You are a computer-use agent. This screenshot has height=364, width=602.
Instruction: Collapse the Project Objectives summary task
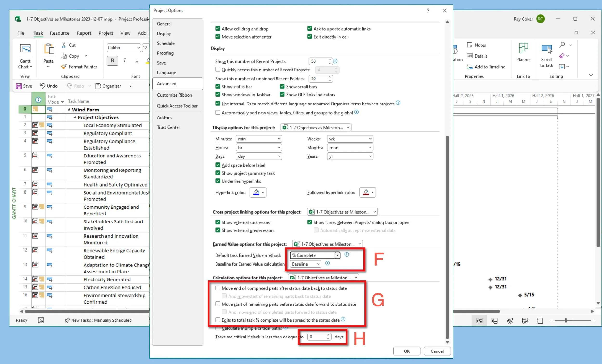click(x=74, y=117)
